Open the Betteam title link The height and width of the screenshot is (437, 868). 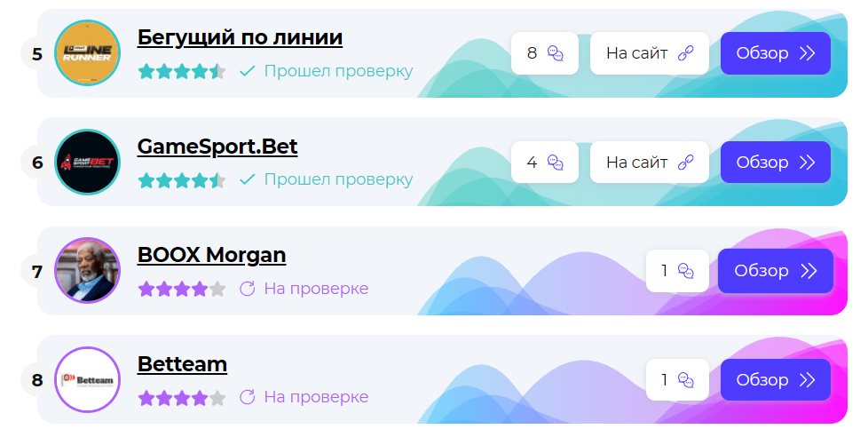coord(182,364)
